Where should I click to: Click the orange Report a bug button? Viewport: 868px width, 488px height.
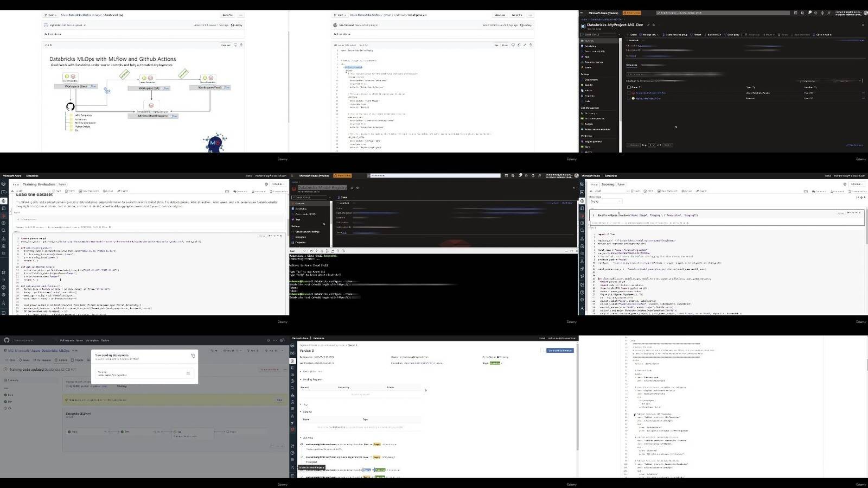click(x=632, y=12)
